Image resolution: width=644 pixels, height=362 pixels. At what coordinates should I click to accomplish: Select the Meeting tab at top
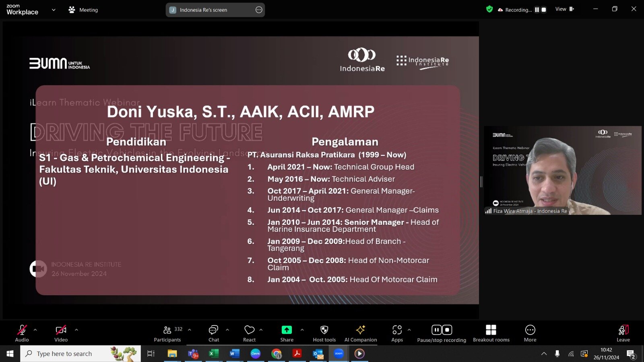(x=83, y=10)
